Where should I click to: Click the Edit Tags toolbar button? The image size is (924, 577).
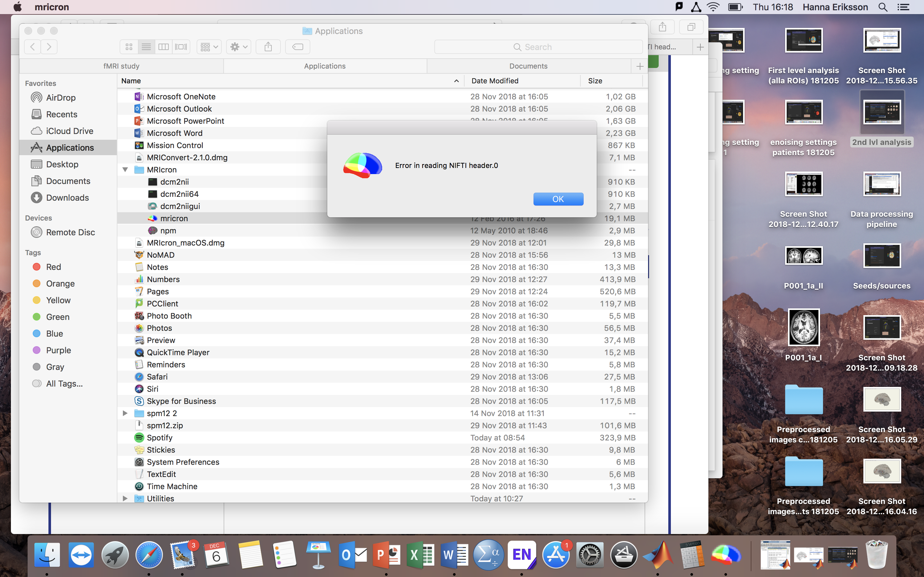[x=297, y=47]
